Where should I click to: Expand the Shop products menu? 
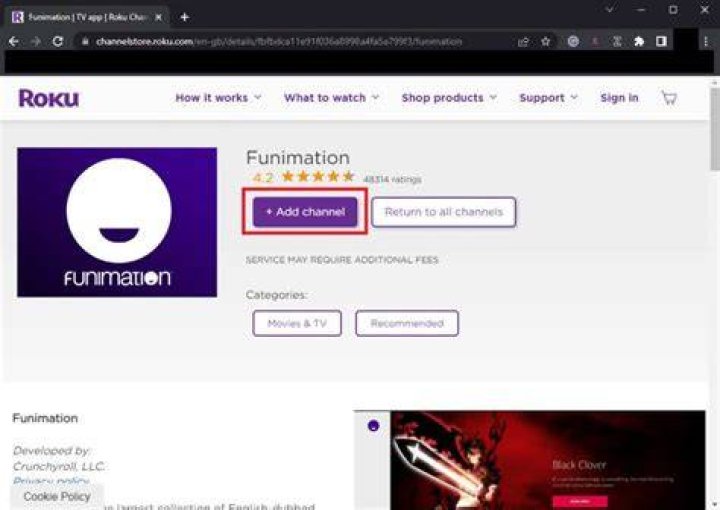(x=449, y=98)
